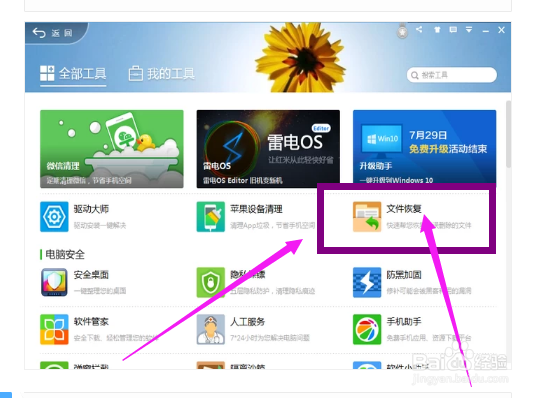
Task: Launch the 苹果设备清理 phone icon
Action: coord(211,217)
